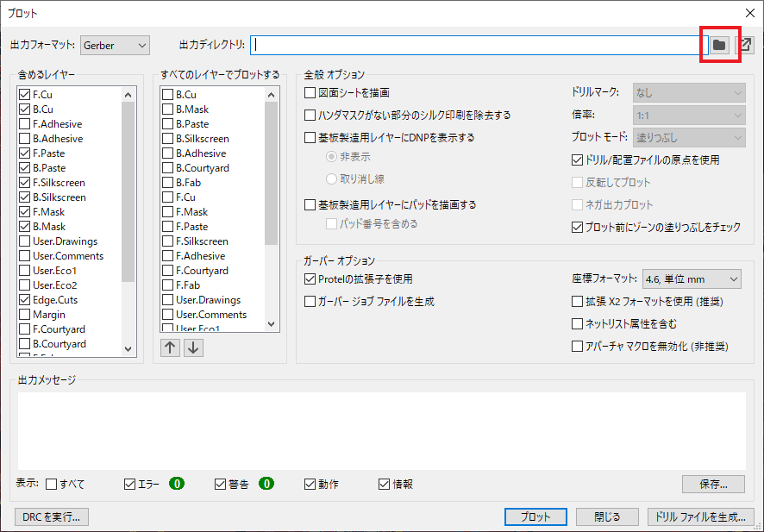The width and height of the screenshot is (764, 532).
Task: Toggle B.Mask in included layers
Action: tap(24, 227)
